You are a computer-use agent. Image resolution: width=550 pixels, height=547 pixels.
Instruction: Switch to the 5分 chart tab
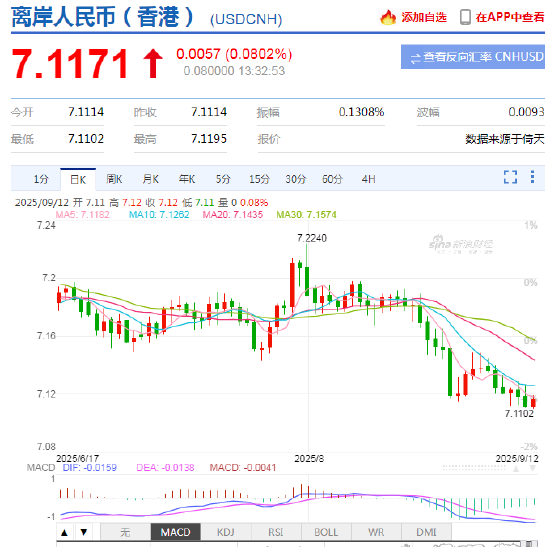click(x=223, y=179)
